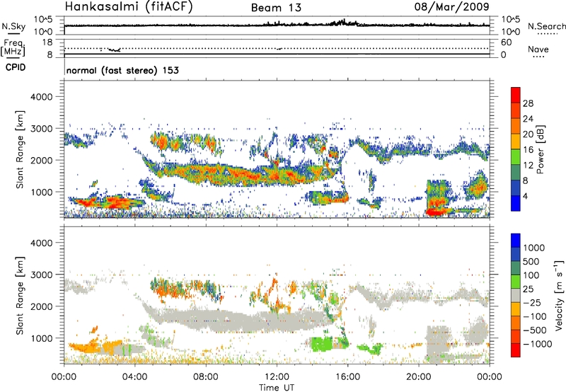
Task: Click the Slant Range label of velocity panel
Action: point(20,295)
